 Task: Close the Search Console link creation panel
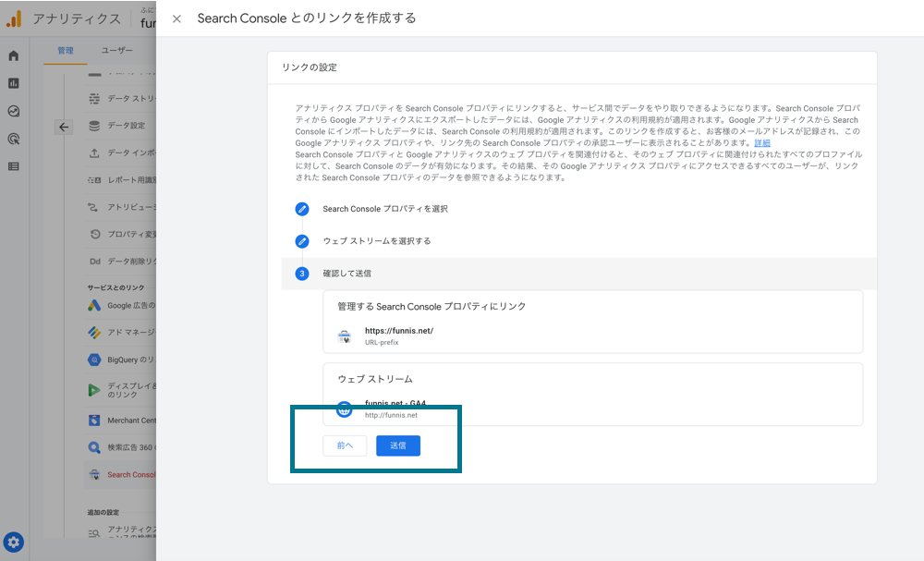pyautogui.click(x=176, y=18)
